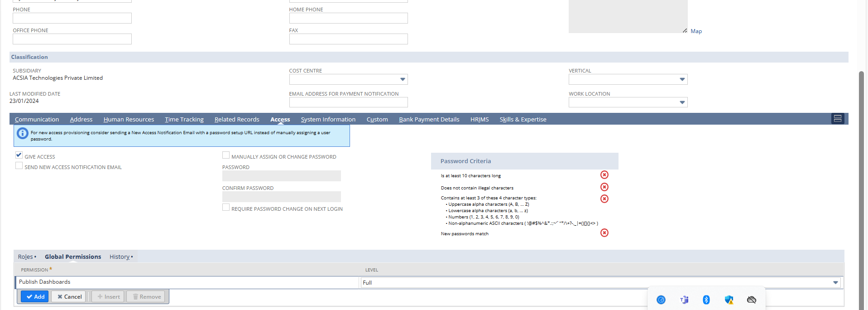The height and width of the screenshot is (310, 868).
Task: Click the subtab layout toggle icon
Action: 837,119
